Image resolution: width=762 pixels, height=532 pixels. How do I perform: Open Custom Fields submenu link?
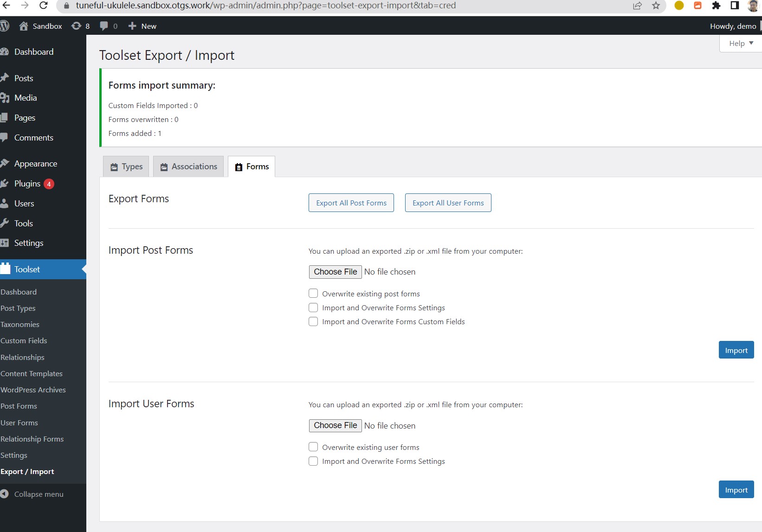click(24, 340)
